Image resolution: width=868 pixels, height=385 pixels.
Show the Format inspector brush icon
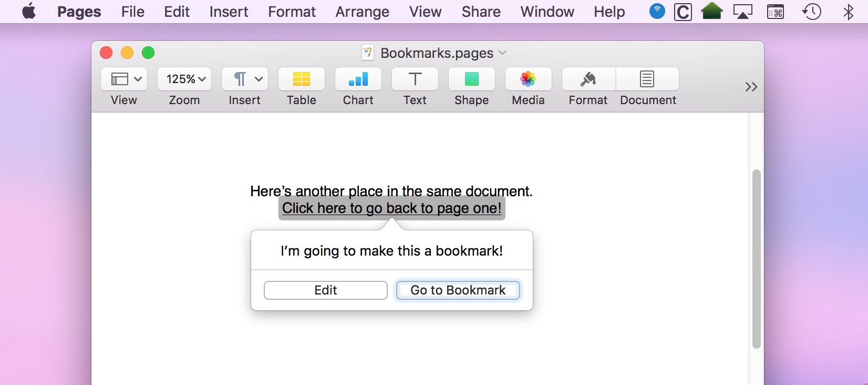tap(588, 79)
